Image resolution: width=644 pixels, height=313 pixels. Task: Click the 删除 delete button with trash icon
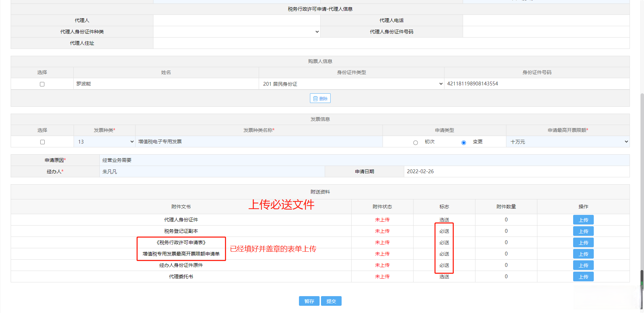click(x=320, y=98)
